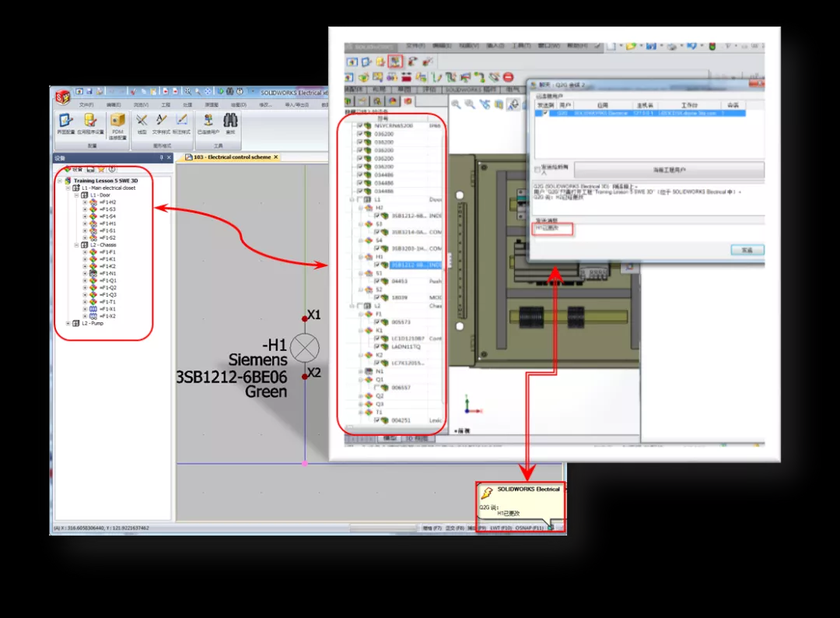The height and width of the screenshot is (618, 840).
Task: Uncheck the NSYCRN65200 component checkbox
Action: point(359,125)
